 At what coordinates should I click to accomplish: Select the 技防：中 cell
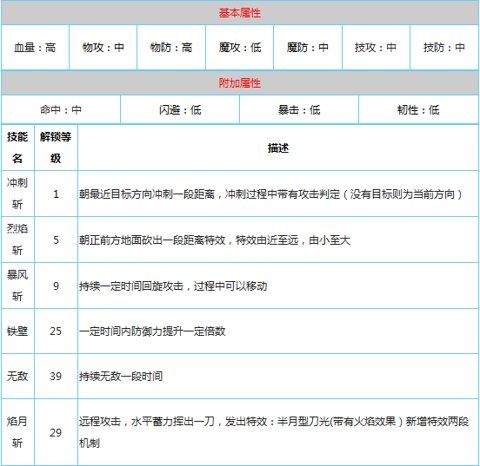[444, 47]
